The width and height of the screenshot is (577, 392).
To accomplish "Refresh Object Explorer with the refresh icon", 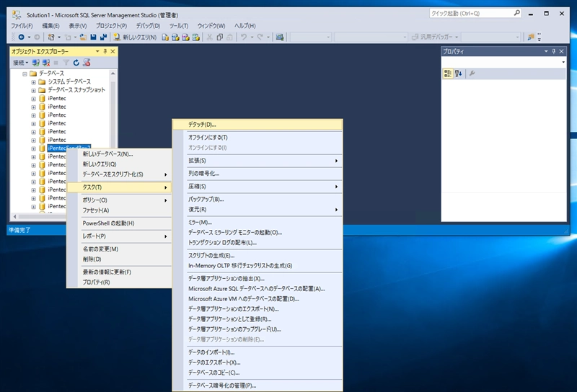I will click(x=76, y=63).
